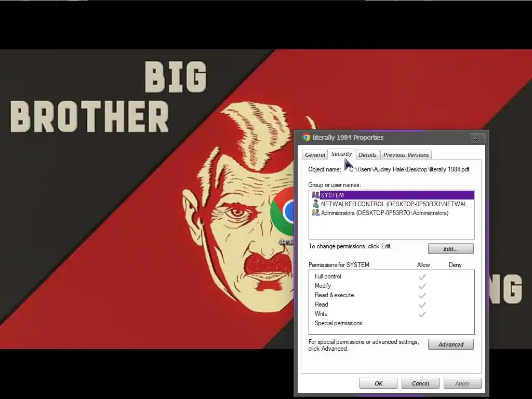Select SYSTEM in group names list
Viewport: 532px width, 399px height.
click(392, 195)
